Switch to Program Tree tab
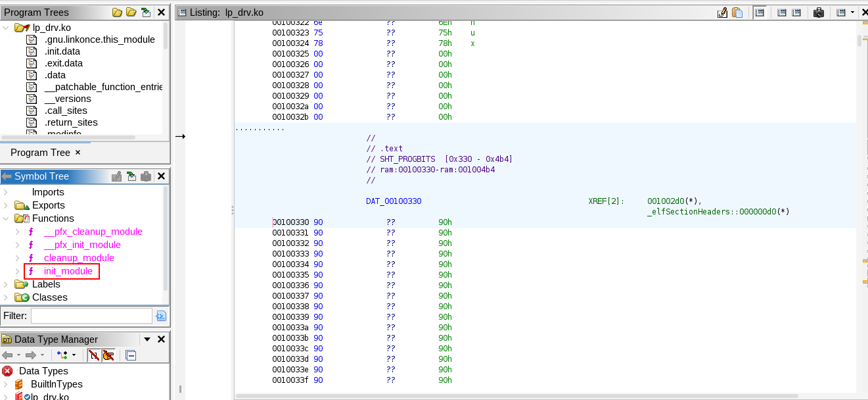The image size is (868, 400). [x=40, y=153]
